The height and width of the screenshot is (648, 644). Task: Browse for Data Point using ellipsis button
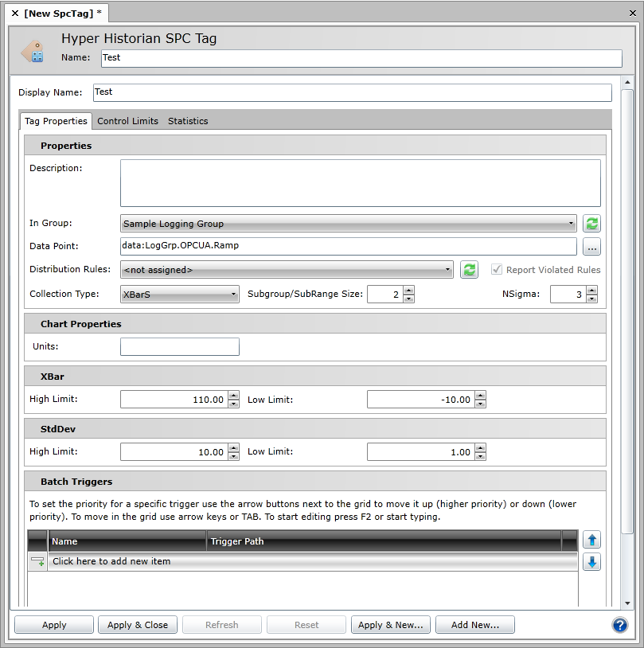[591, 246]
